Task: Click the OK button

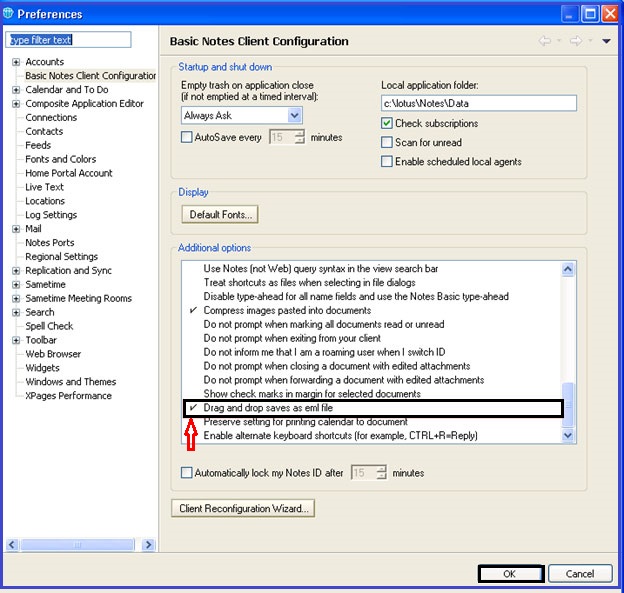Action: [511, 573]
